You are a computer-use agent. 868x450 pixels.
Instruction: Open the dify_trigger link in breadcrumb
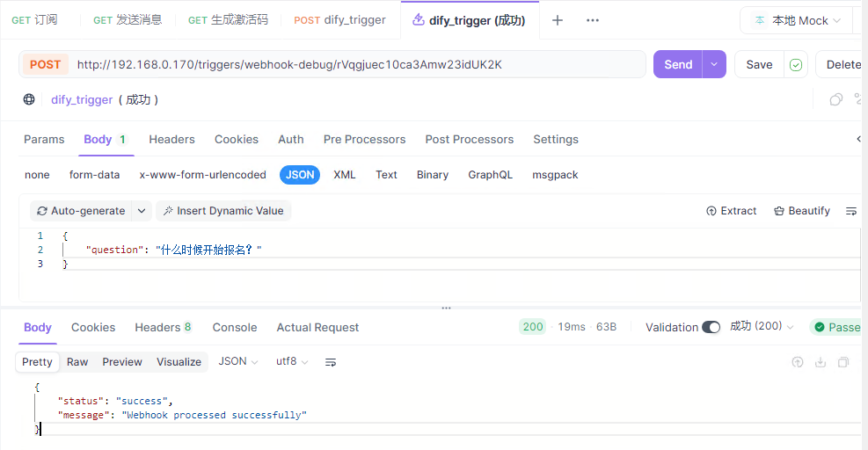(x=82, y=99)
